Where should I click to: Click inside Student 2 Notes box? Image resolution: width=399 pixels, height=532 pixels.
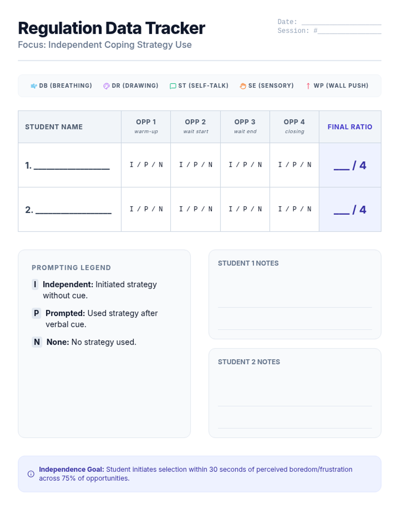tap(295, 393)
